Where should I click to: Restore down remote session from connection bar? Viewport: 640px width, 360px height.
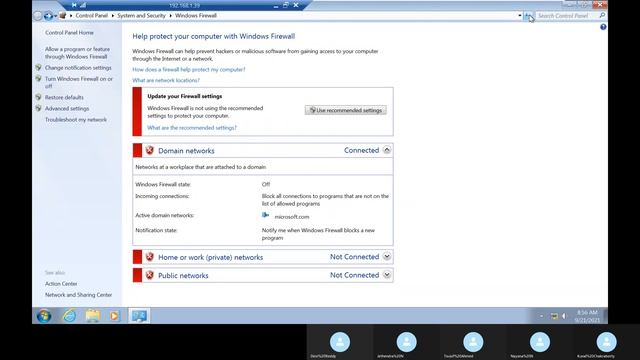(286, 5)
